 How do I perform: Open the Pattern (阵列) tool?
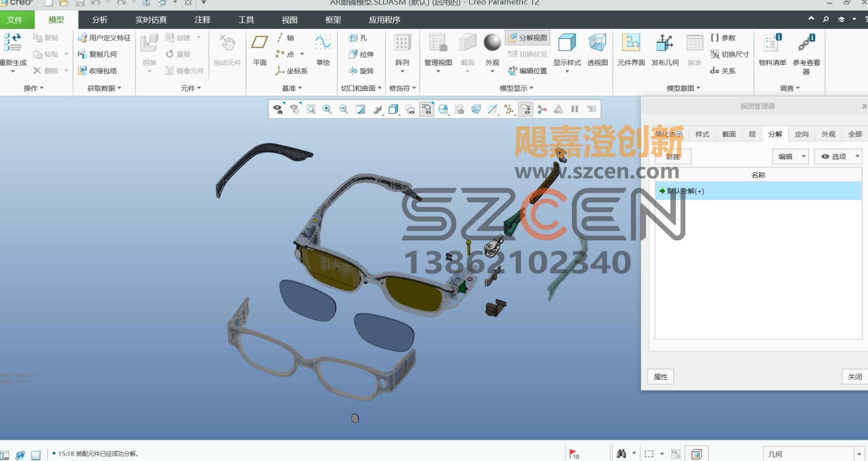pos(402,52)
